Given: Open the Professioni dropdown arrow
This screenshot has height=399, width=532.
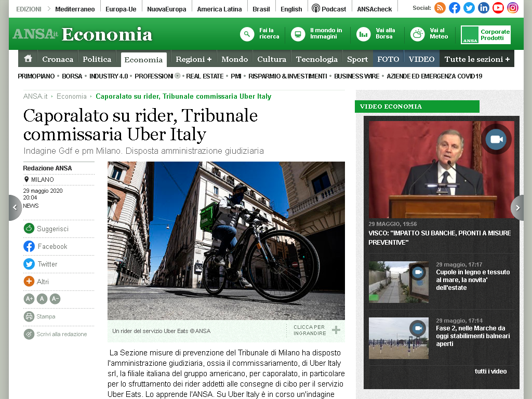Looking at the screenshot, I should (178, 76).
